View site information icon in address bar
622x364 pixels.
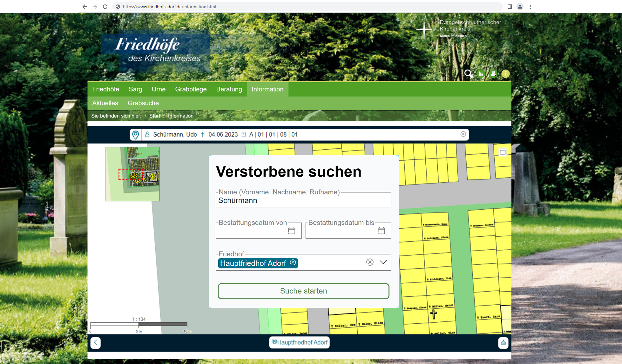coord(118,7)
